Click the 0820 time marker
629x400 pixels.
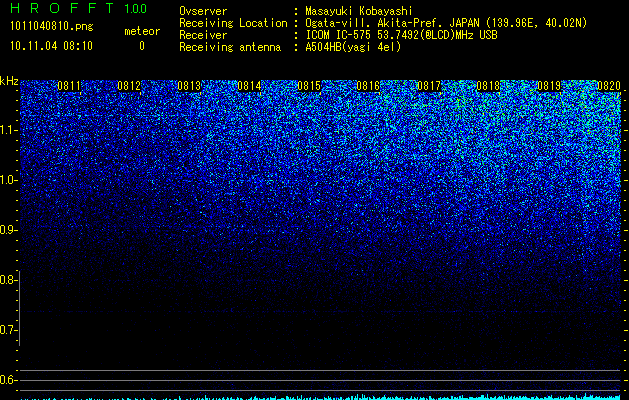pos(609,86)
